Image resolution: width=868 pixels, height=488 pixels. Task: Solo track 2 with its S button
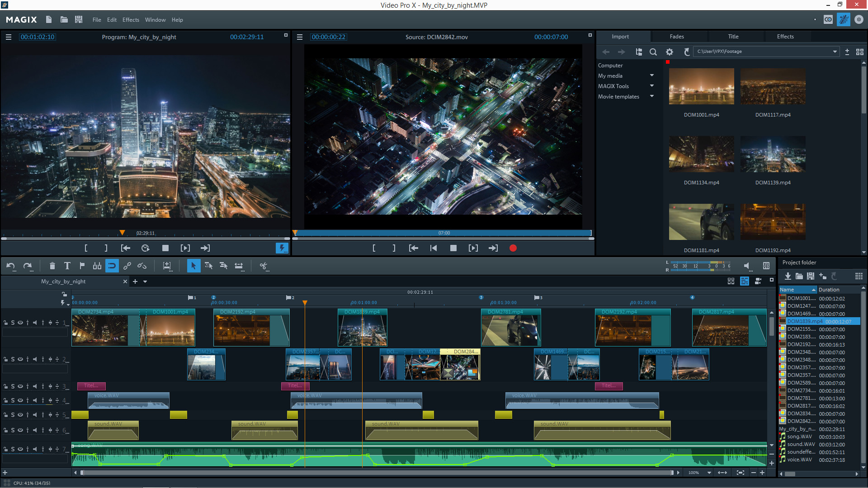tap(13, 359)
